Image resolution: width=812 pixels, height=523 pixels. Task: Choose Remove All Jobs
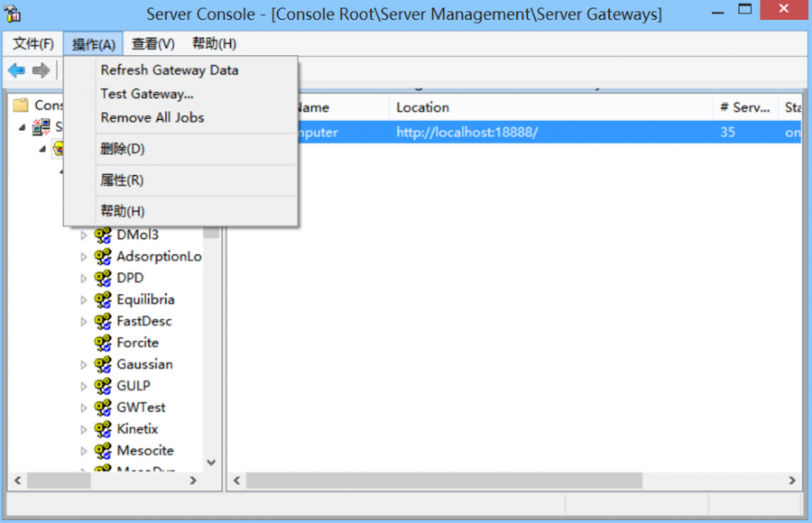point(180,117)
